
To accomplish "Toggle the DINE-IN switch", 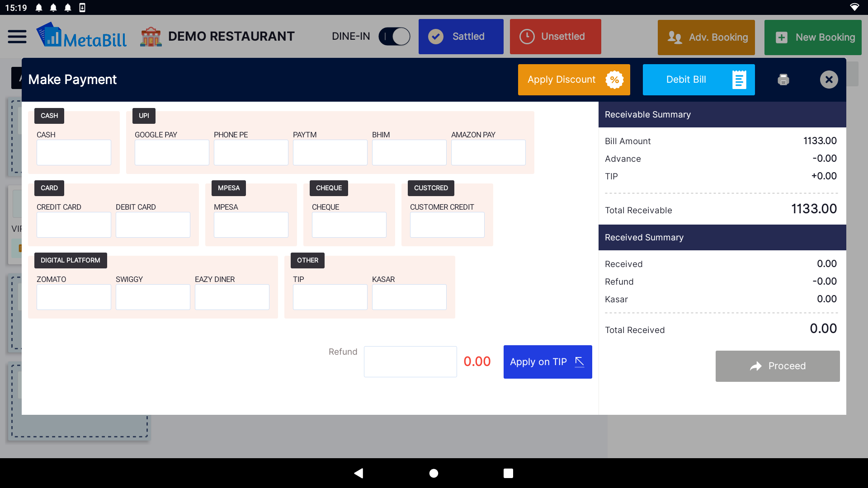I will (x=394, y=37).
